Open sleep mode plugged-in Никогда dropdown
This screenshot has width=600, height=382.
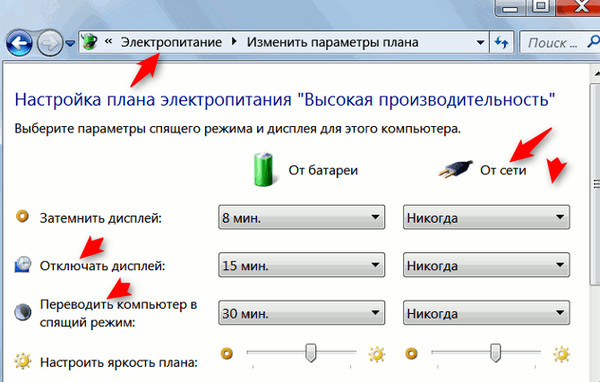tap(486, 313)
